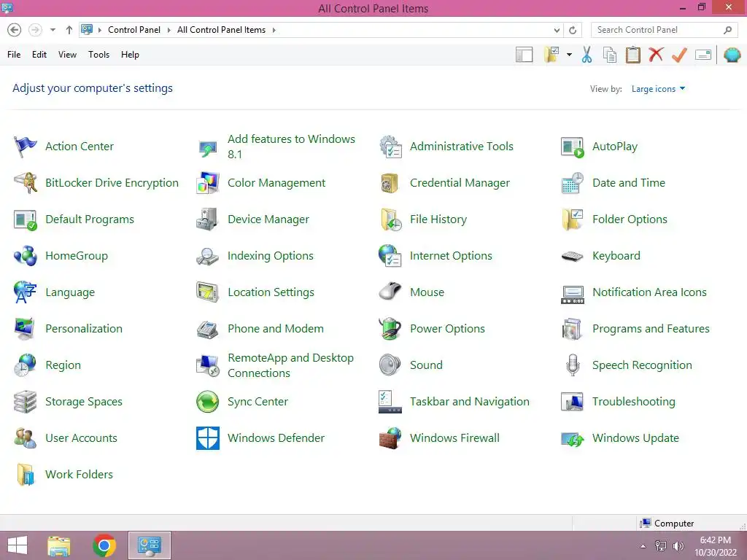Open the Power Options battery icon
This screenshot has height=560, width=747.
click(x=390, y=329)
